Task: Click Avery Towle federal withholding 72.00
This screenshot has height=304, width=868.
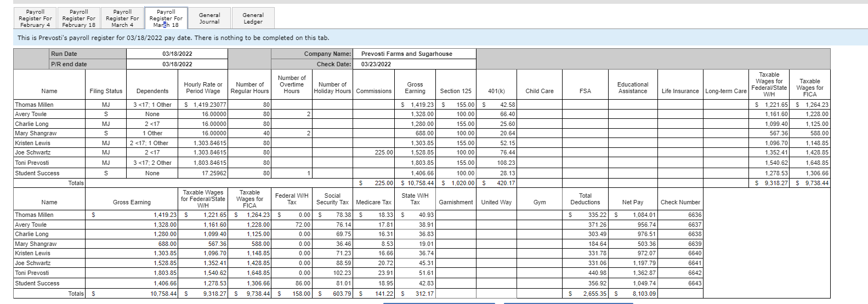Action: [303, 225]
